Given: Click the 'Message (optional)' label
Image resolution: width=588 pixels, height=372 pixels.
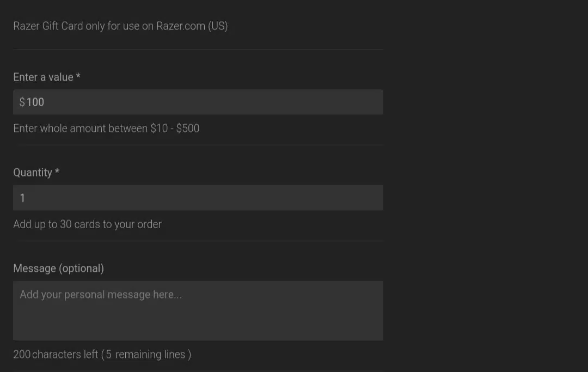Looking at the screenshot, I should [x=58, y=269].
